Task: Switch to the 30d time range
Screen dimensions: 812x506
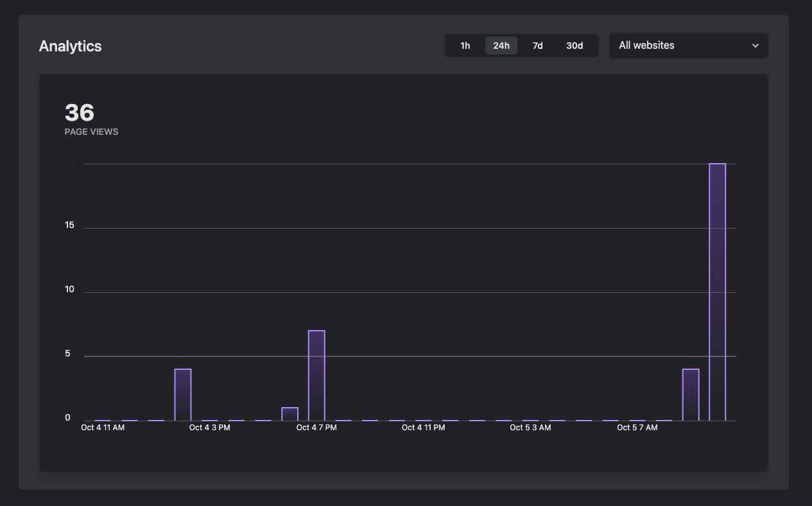Action: 574,46
